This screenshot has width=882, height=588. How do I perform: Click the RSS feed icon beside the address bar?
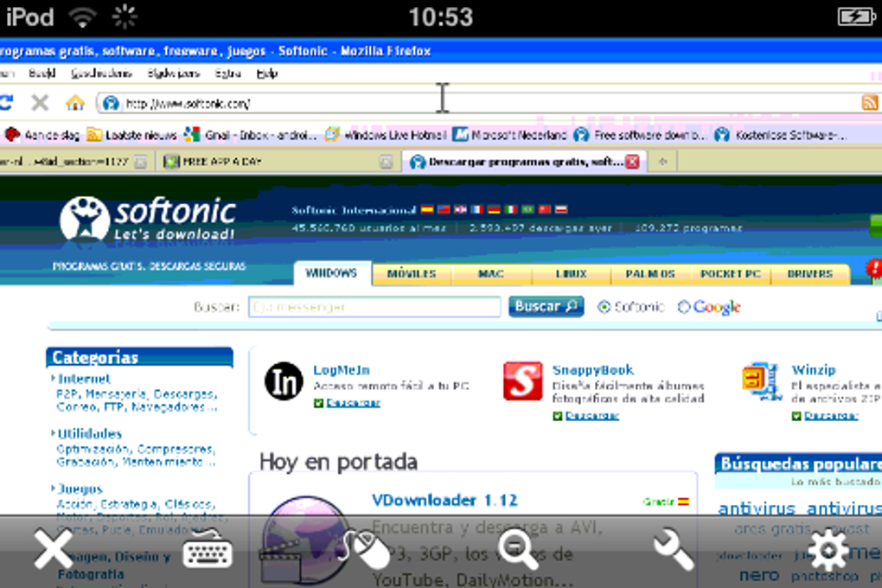(870, 102)
